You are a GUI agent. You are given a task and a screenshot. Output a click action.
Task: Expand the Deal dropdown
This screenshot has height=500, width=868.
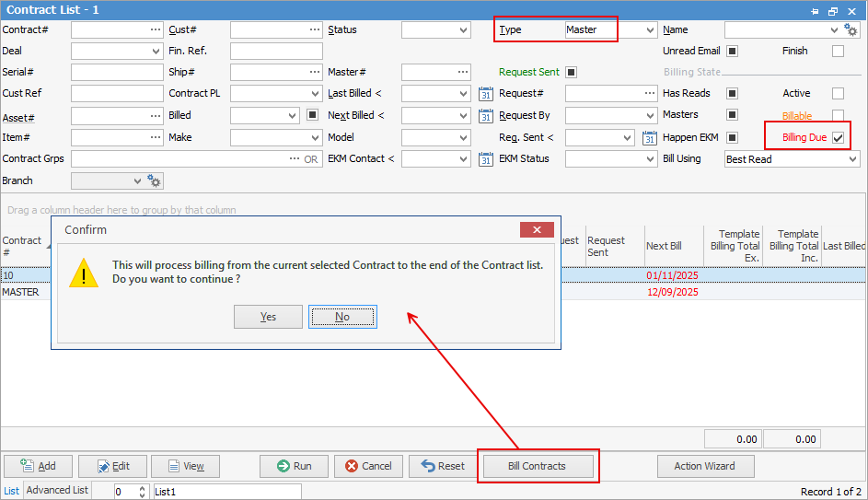(x=156, y=51)
